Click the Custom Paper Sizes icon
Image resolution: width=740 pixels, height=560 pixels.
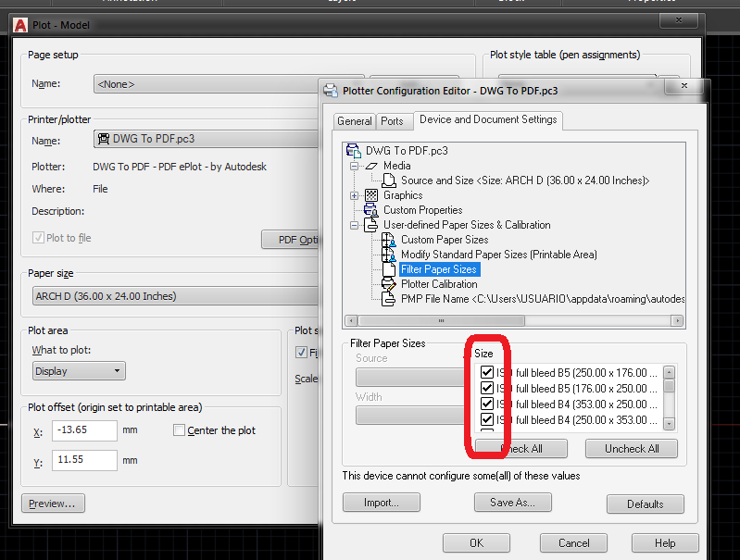click(389, 240)
